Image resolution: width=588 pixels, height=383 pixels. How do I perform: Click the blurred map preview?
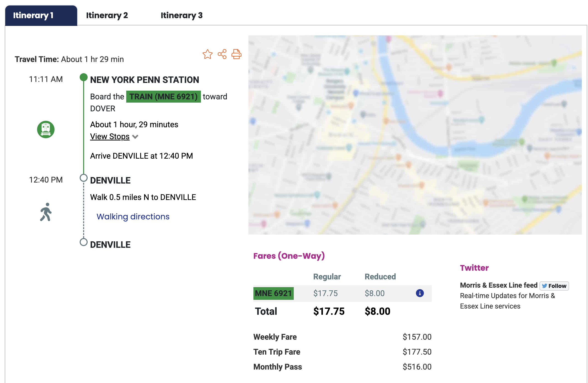click(x=415, y=135)
